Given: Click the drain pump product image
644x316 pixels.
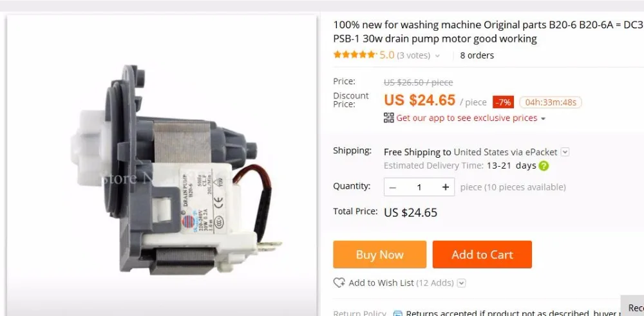Looking at the screenshot, I should (173, 171).
